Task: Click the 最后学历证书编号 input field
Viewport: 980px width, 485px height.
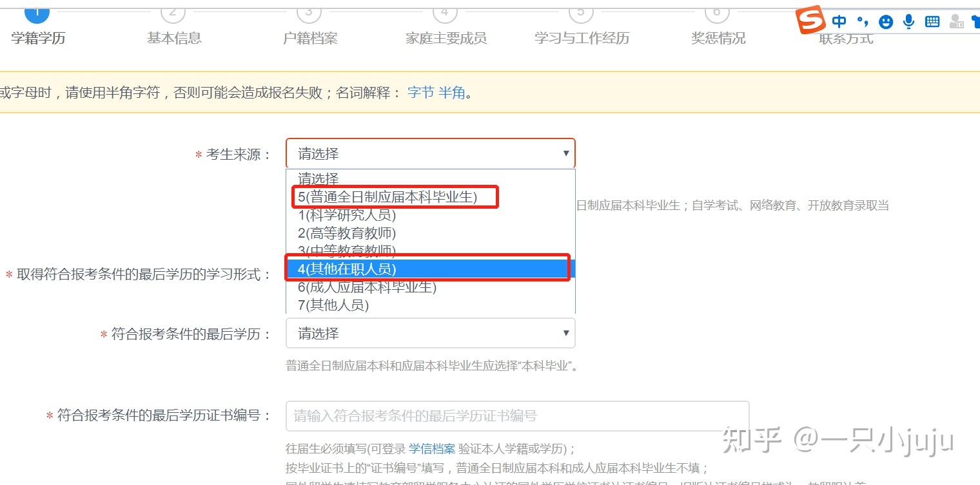Action: 517,415
